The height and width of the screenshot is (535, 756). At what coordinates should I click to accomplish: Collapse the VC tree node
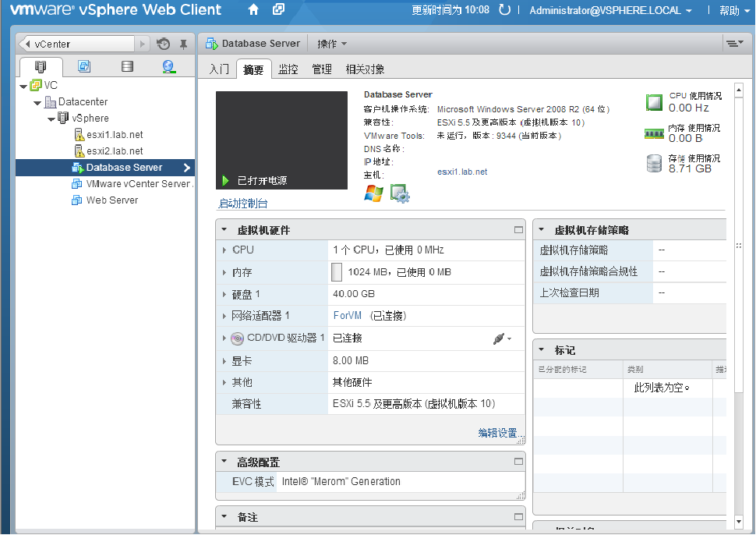tap(23, 87)
